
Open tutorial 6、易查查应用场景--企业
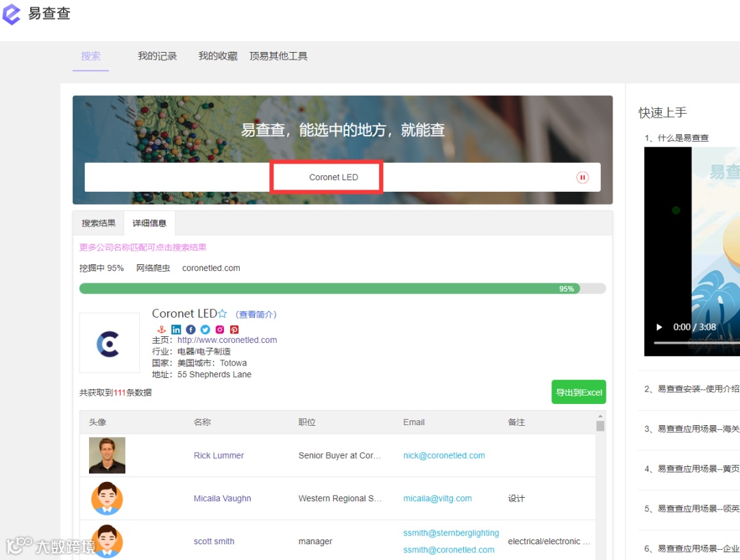coord(692,548)
